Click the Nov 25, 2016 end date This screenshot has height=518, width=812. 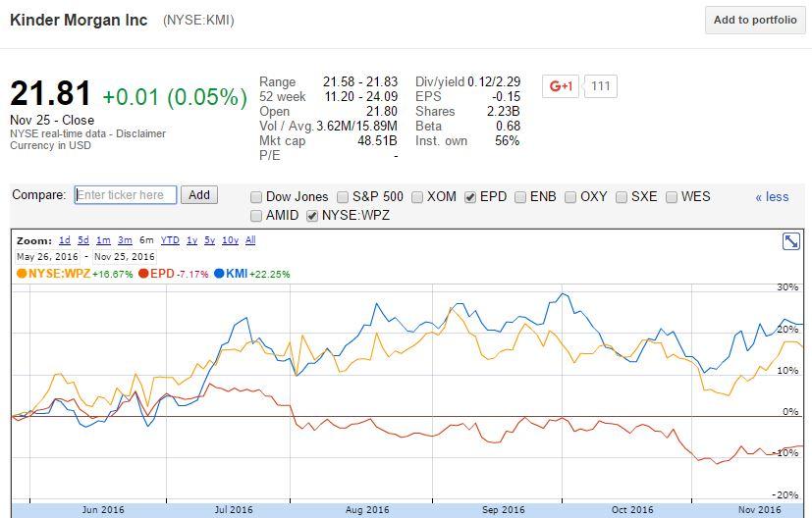[x=125, y=257]
